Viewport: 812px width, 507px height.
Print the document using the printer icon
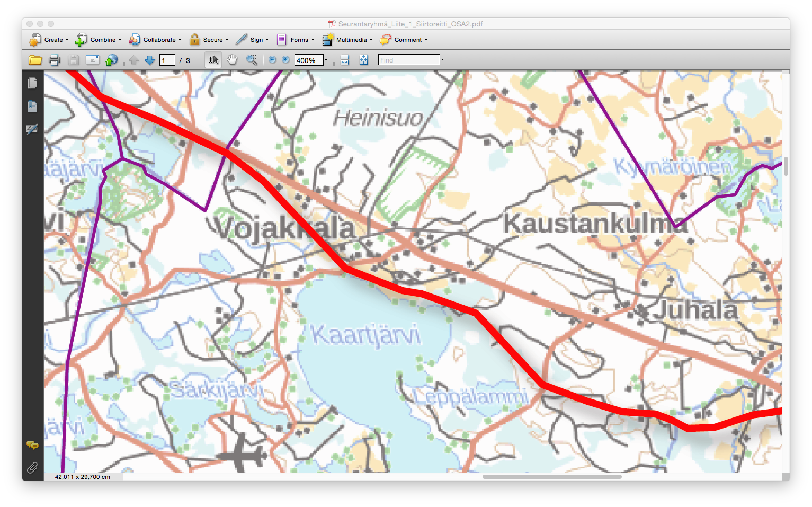click(54, 60)
